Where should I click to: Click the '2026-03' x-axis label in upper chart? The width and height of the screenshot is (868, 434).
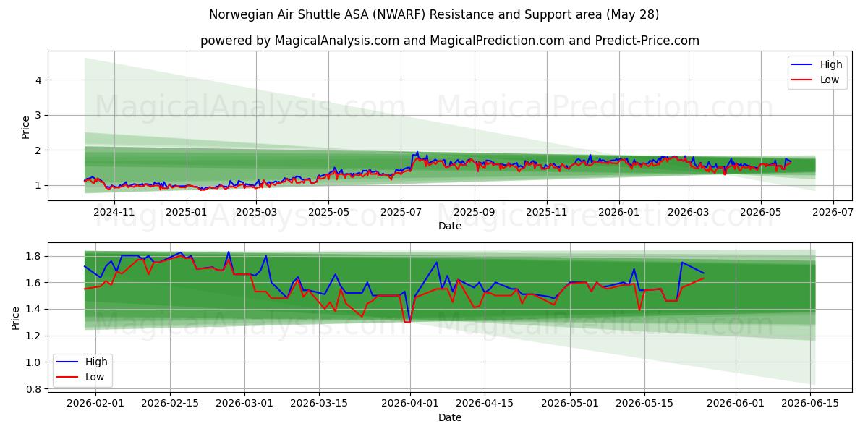689,213
